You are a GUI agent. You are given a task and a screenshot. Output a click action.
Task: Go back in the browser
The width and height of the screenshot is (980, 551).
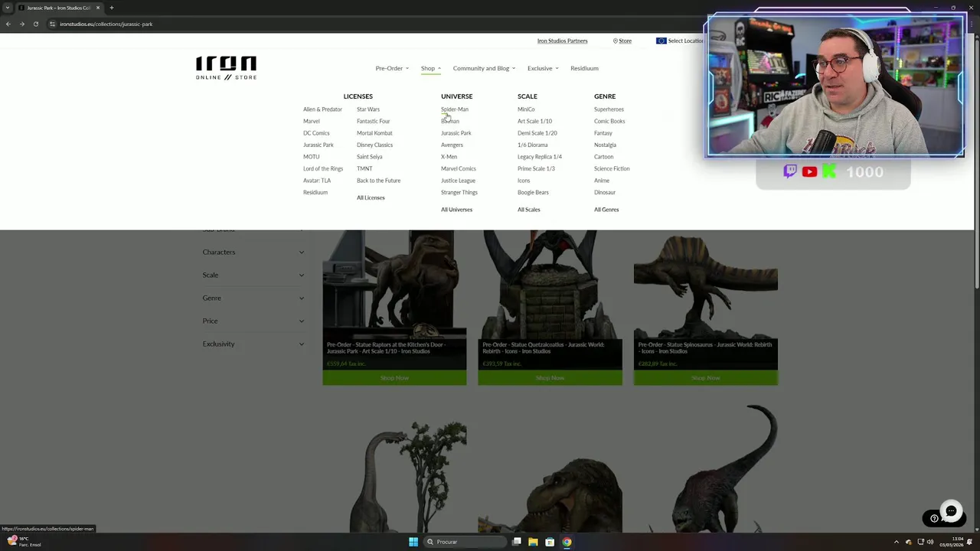click(x=8, y=24)
